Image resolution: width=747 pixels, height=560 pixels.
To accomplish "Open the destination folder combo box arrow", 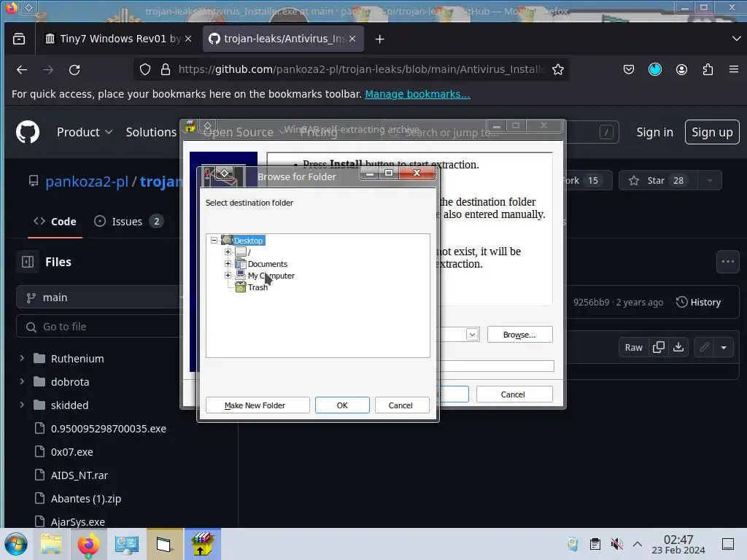I will (x=472, y=334).
